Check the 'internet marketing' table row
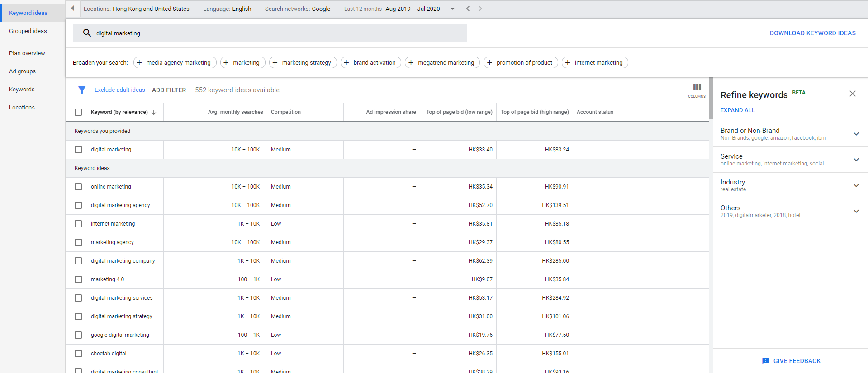Image resolution: width=868 pixels, height=373 pixels. 78,224
